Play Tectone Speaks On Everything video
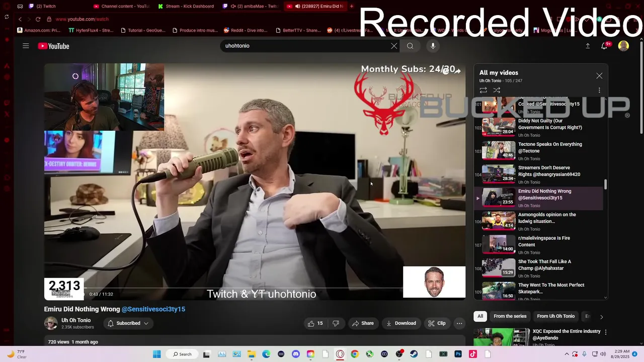The width and height of the screenshot is (644, 362). tap(538, 151)
